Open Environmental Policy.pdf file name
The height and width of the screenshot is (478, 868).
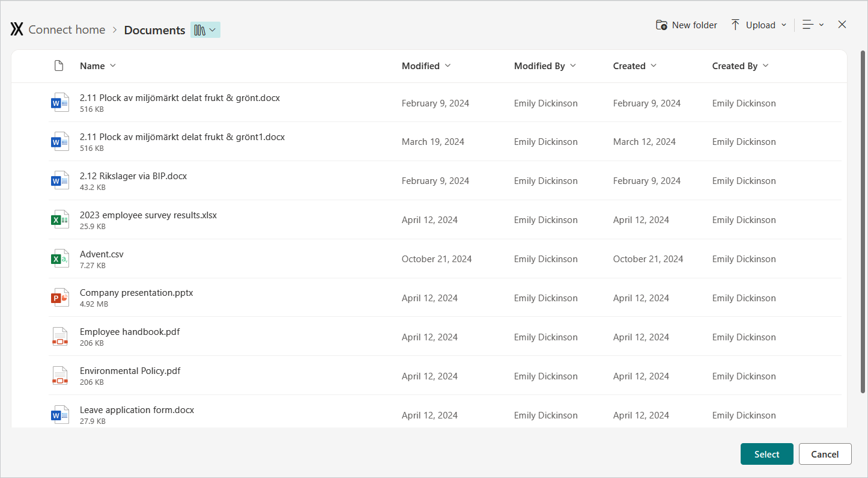130,371
